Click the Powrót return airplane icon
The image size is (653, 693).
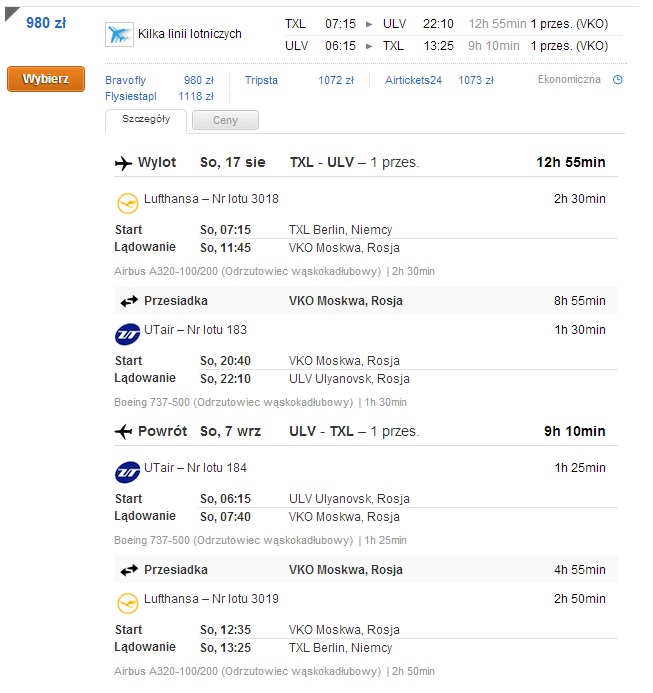click(x=123, y=431)
